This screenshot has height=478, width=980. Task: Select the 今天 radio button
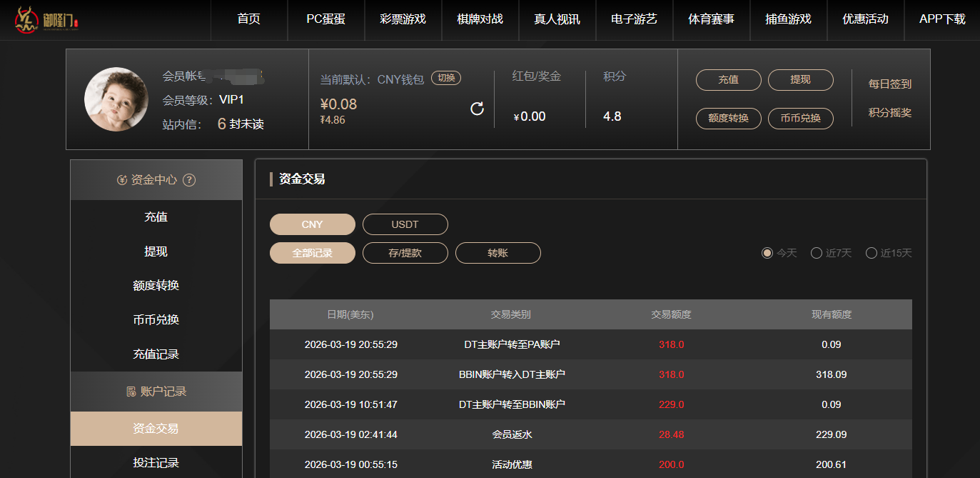click(767, 252)
